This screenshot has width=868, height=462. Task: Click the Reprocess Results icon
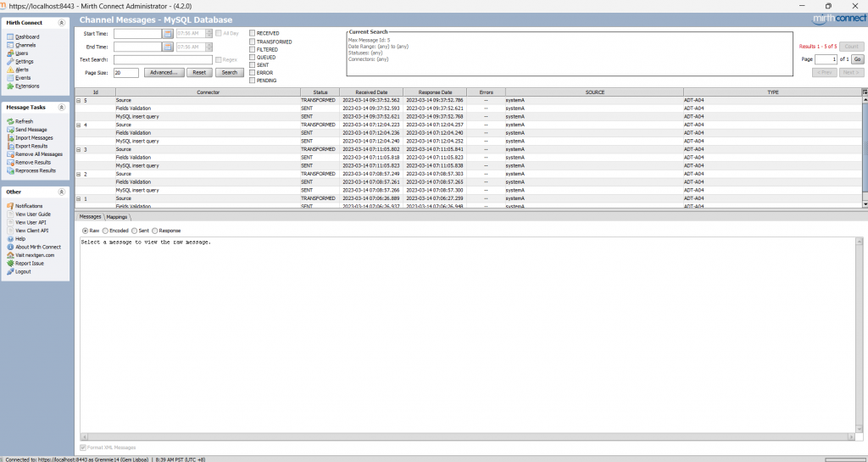click(10, 171)
